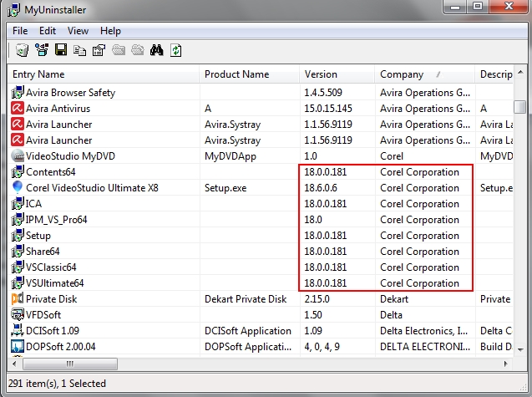
Task: Open the View menu
Action: click(x=78, y=31)
